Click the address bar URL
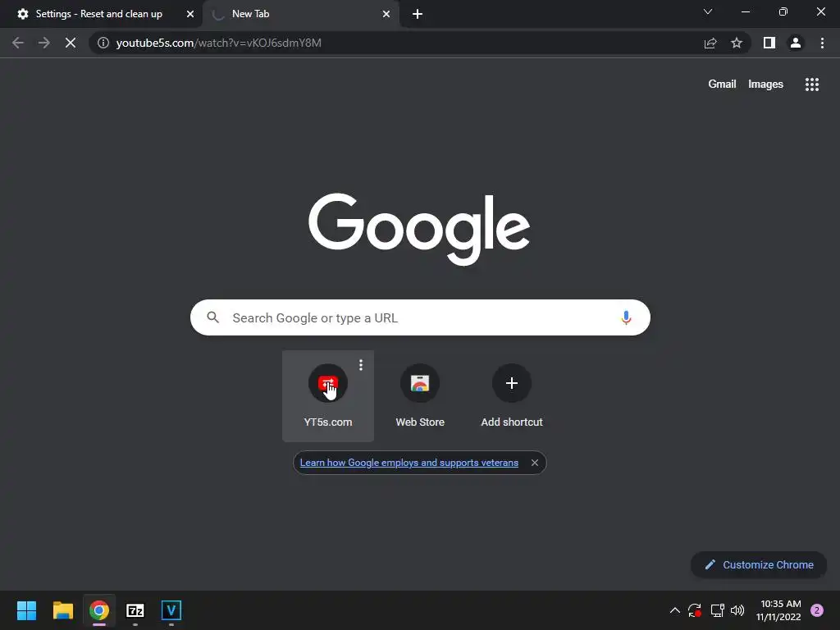This screenshot has height=630, width=840. [218, 43]
